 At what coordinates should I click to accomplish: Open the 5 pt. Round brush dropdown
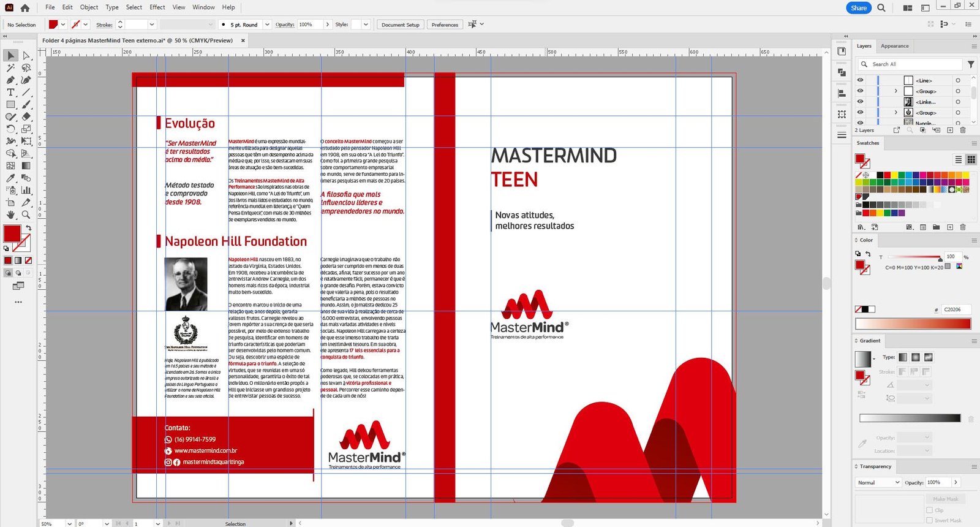(267, 25)
